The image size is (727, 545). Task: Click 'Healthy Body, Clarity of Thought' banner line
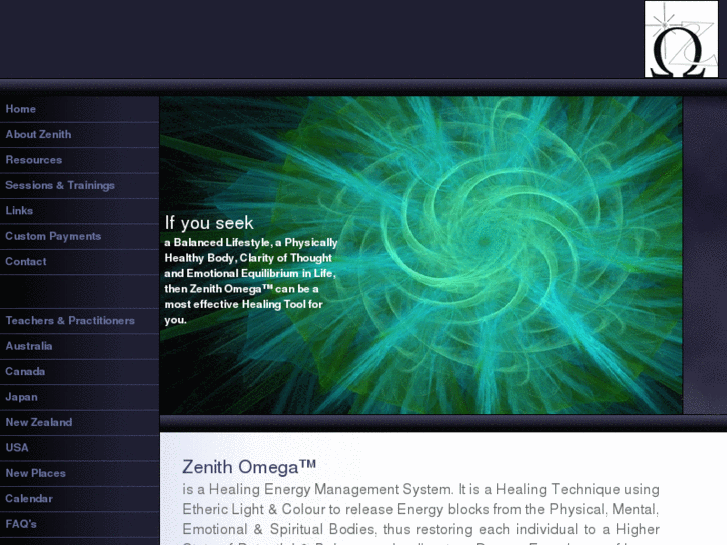click(x=248, y=258)
